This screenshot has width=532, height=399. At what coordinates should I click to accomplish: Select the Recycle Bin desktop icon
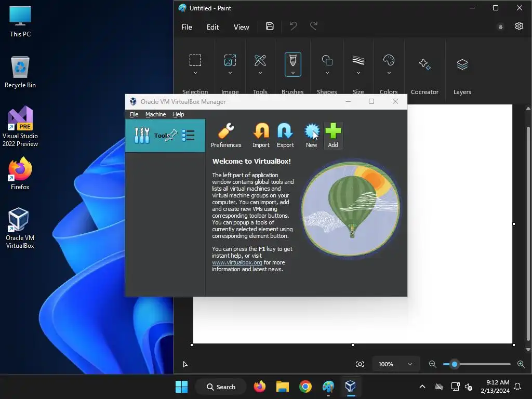[20, 72]
